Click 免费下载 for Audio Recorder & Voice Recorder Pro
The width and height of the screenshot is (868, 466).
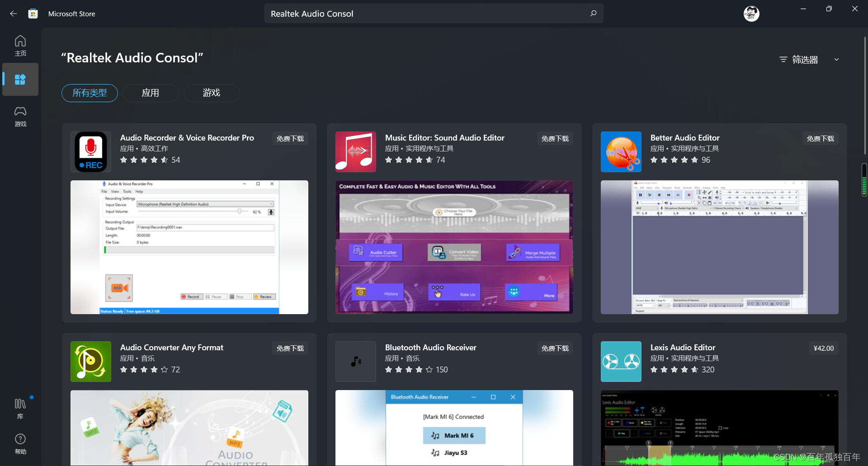coord(290,139)
